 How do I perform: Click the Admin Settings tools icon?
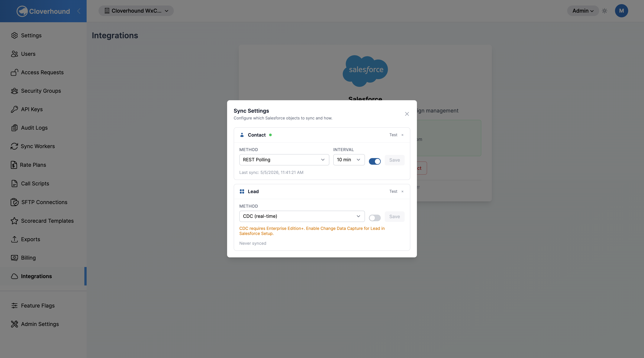pyautogui.click(x=14, y=324)
